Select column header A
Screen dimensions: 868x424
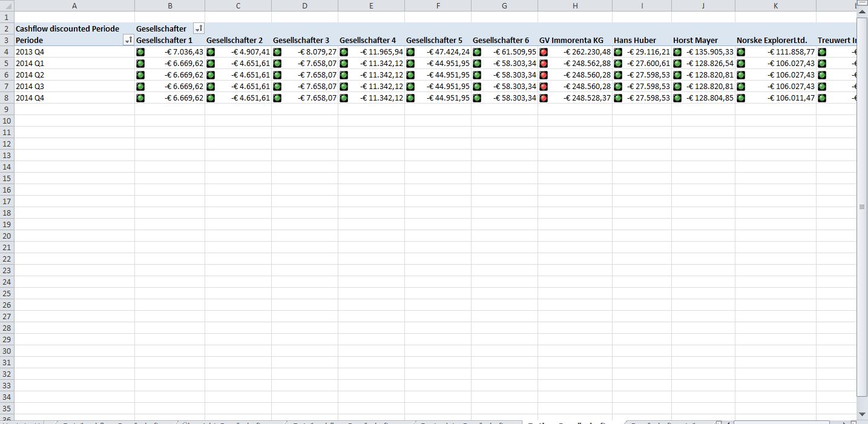point(74,5)
